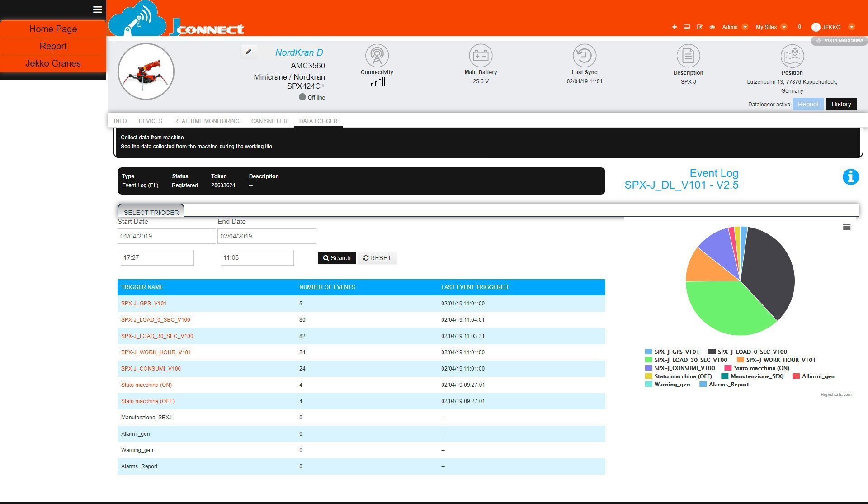Image resolution: width=868 pixels, height=504 pixels.
Task: Click the Start Date input field
Action: 166,236
